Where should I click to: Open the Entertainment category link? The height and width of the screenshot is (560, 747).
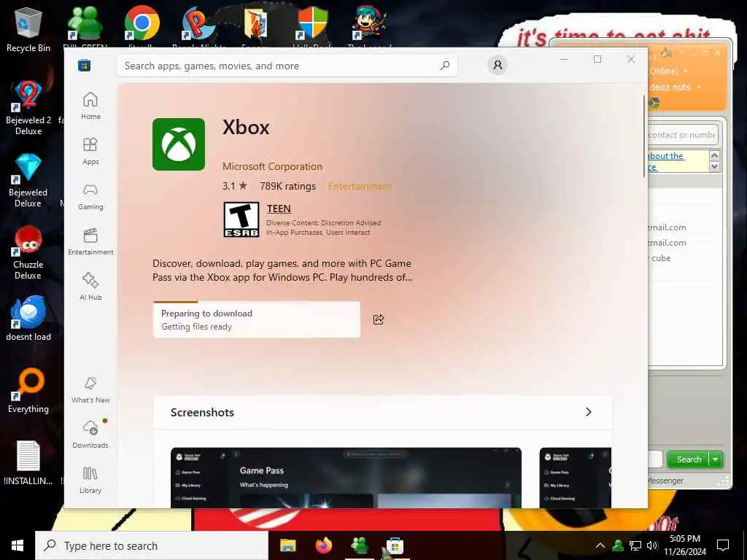pos(360,186)
